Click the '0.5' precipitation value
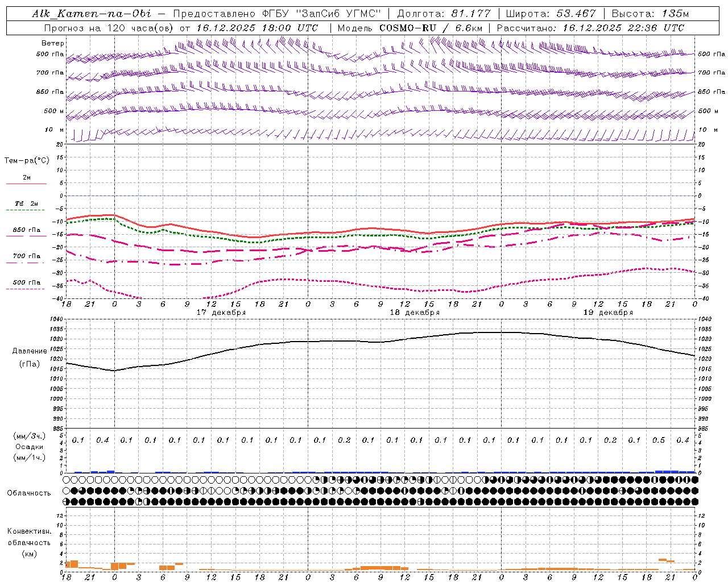Screen dimensions: 728x582 (x=659, y=440)
